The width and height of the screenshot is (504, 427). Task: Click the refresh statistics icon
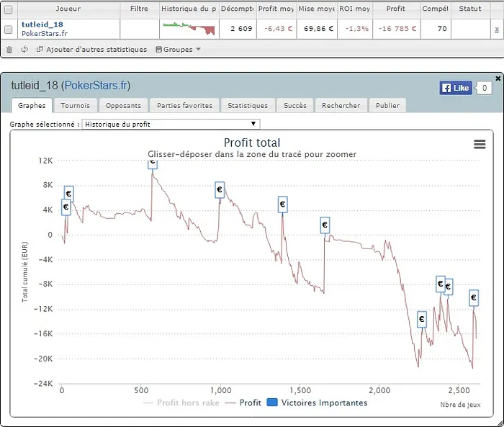24,50
